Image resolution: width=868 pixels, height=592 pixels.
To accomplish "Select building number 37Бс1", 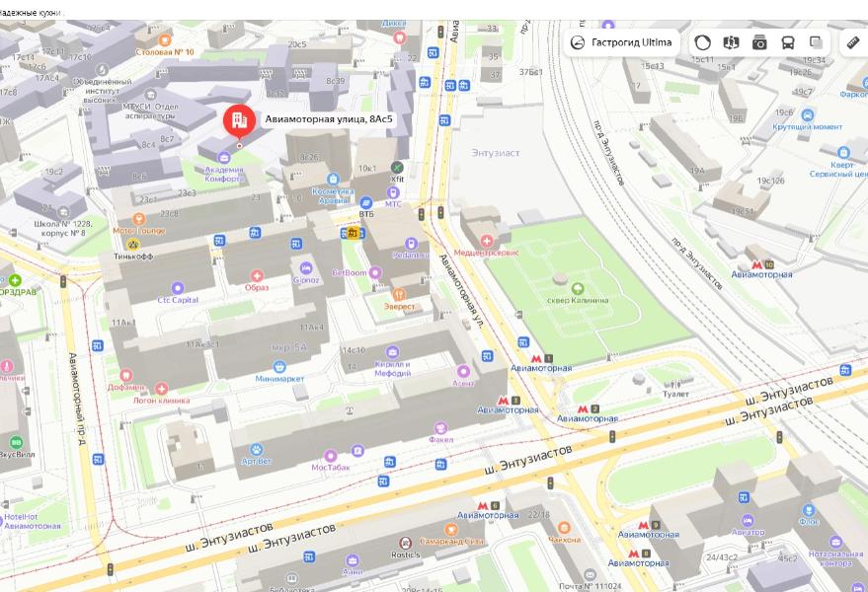I will [x=531, y=72].
